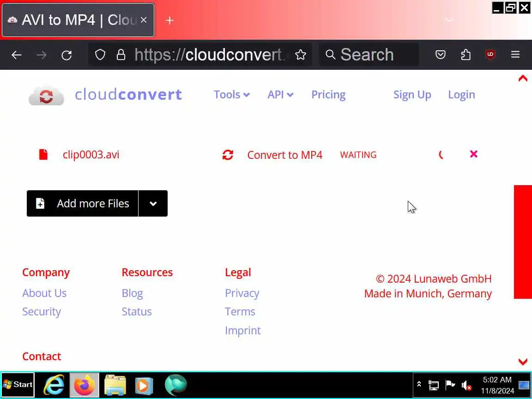Click the Add more Files button

click(x=83, y=203)
